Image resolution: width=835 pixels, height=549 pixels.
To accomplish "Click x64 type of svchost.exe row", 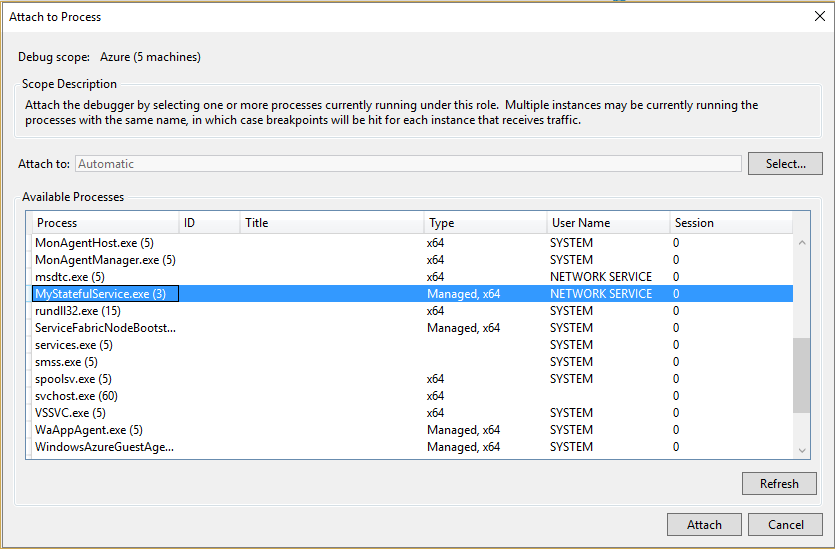I will (x=435, y=396).
